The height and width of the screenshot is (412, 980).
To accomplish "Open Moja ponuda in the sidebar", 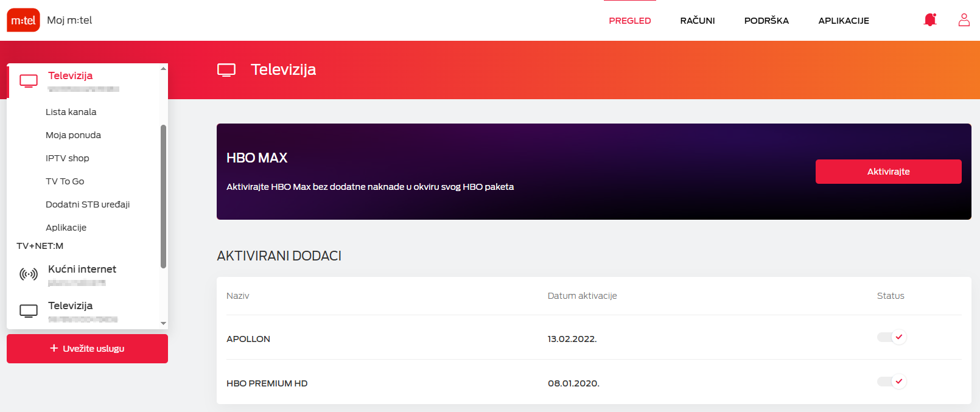I will click(x=74, y=135).
